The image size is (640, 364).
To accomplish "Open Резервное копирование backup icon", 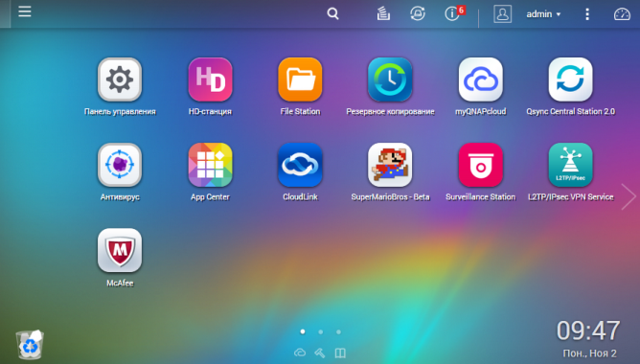I will click(x=390, y=80).
